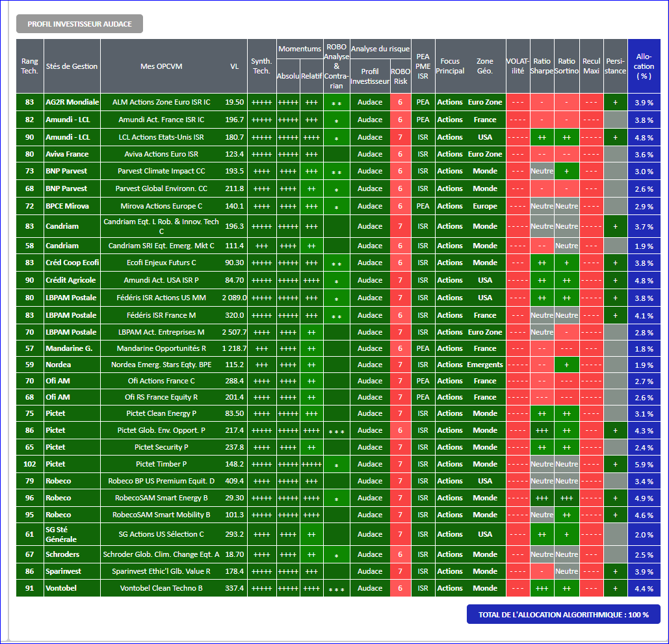Select LBPAM Act. Entreprises M fund

161,332
